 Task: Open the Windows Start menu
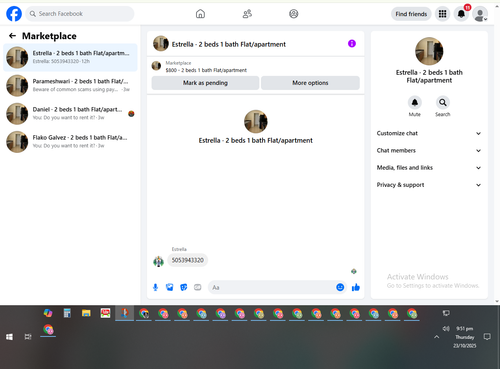(9, 337)
